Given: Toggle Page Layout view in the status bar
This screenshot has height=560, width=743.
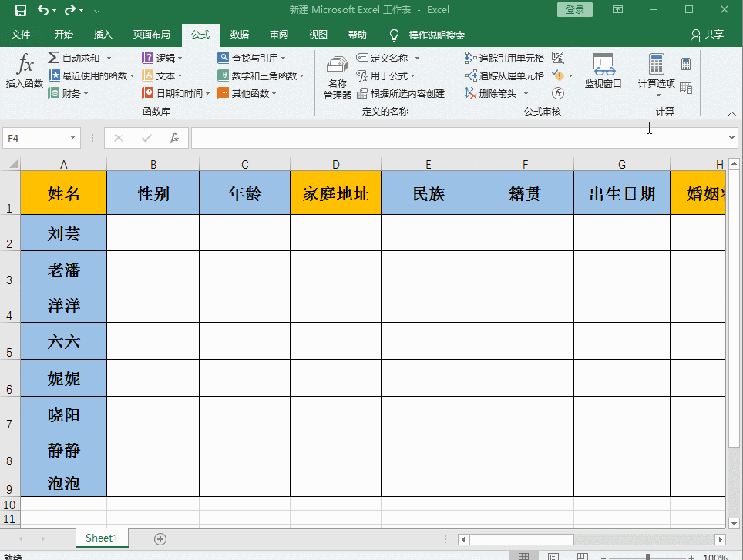Looking at the screenshot, I should coord(553,554).
